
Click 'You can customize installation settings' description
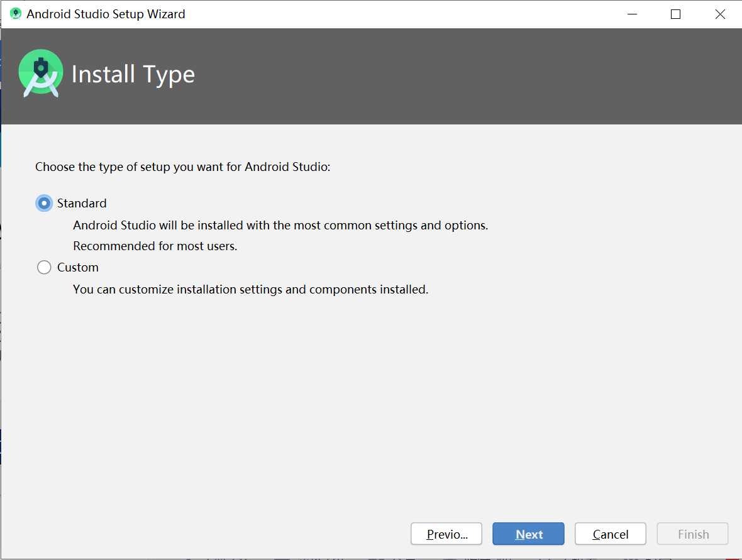(x=250, y=289)
